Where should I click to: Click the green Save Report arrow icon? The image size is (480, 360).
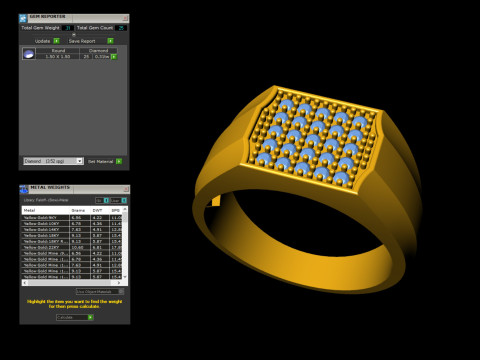pos(110,41)
